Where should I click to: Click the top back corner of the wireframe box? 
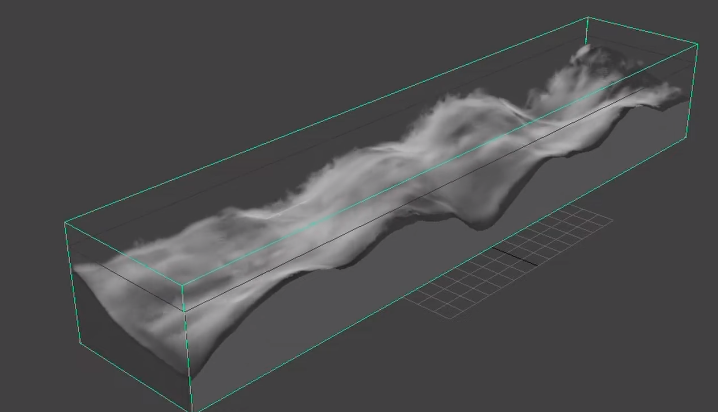pyautogui.click(x=586, y=18)
